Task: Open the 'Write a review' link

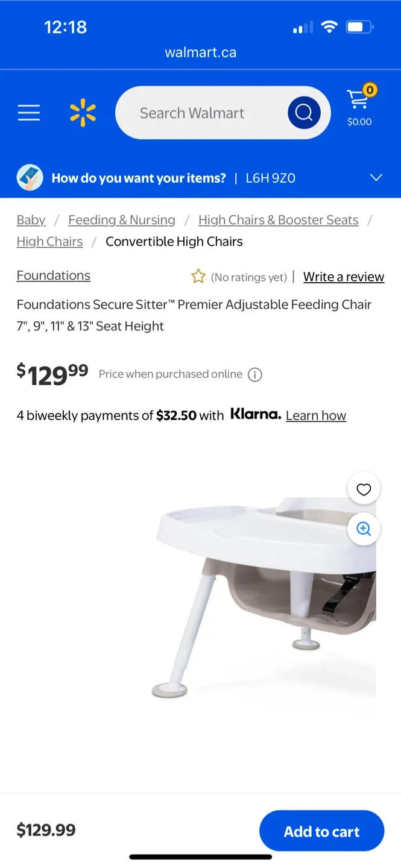Action: pos(343,276)
